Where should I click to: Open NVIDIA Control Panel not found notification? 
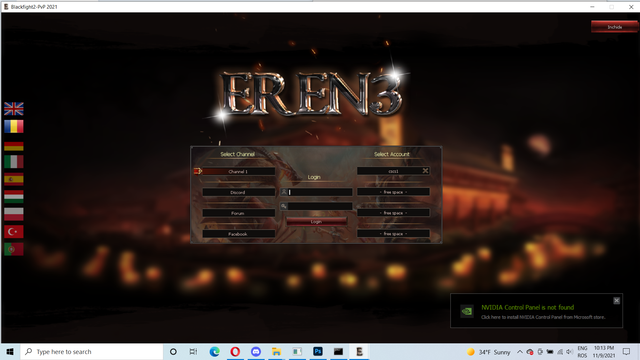(x=536, y=311)
